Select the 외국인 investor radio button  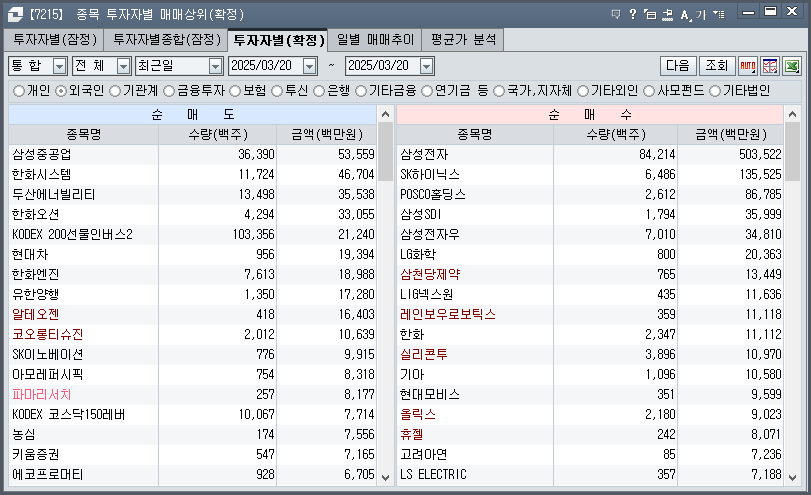click(x=61, y=91)
